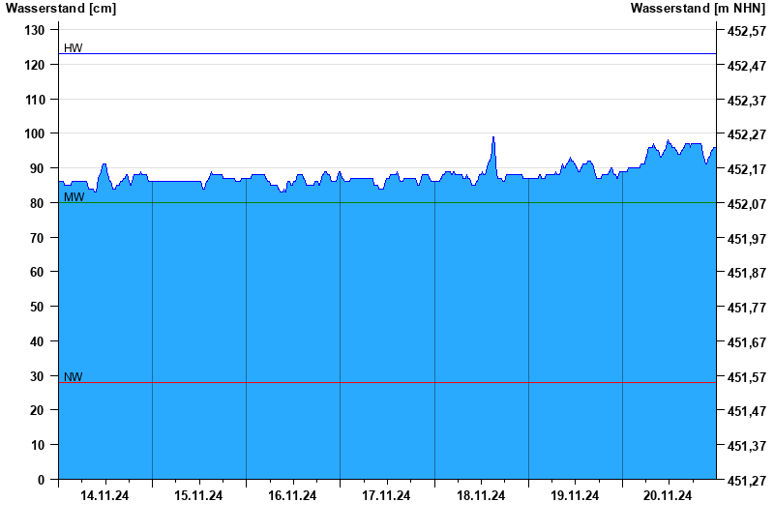
Task: Click the date label 15.11.24
Action: coord(198,495)
